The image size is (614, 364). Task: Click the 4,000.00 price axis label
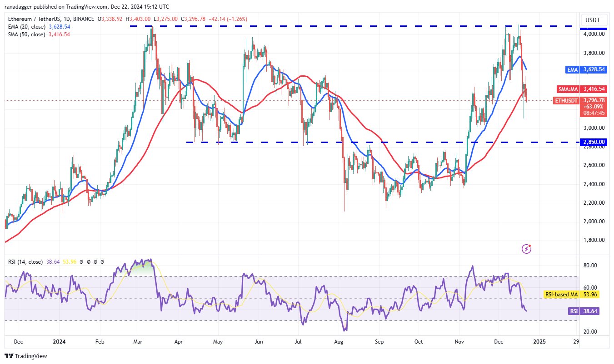tap(594, 34)
